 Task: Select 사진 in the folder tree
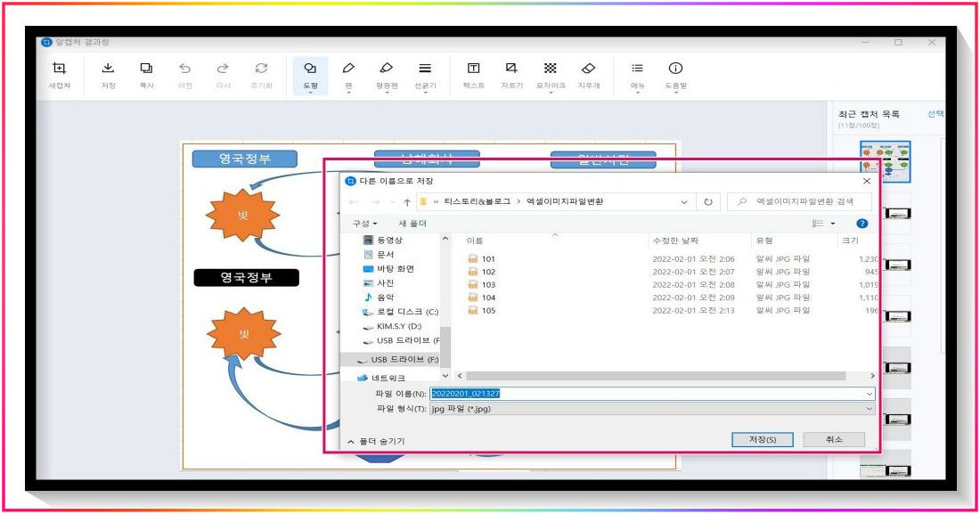[379, 283]
